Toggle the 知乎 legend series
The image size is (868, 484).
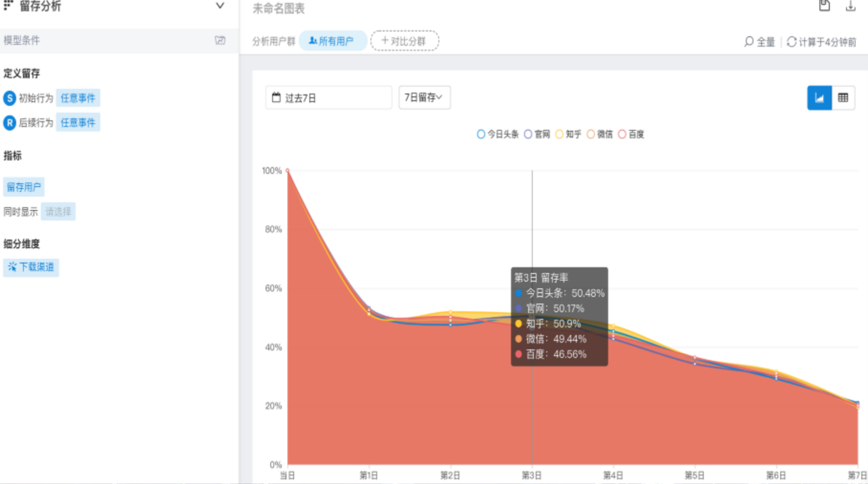(x=569, y=134)
